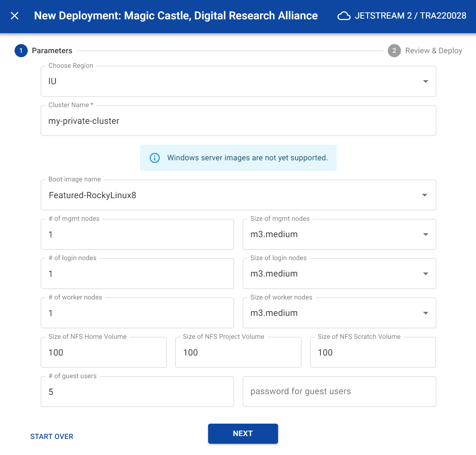Focus the # of mgmt nodes field
The width and height of the screenshot is (476, 455).
[x=137, y=234]
